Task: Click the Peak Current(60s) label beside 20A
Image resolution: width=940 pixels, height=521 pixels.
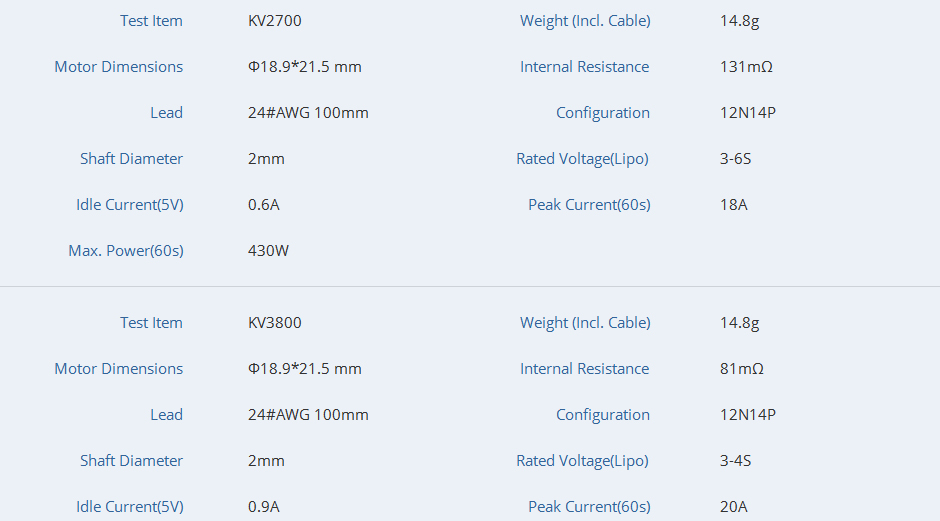Action: [589, 507]
